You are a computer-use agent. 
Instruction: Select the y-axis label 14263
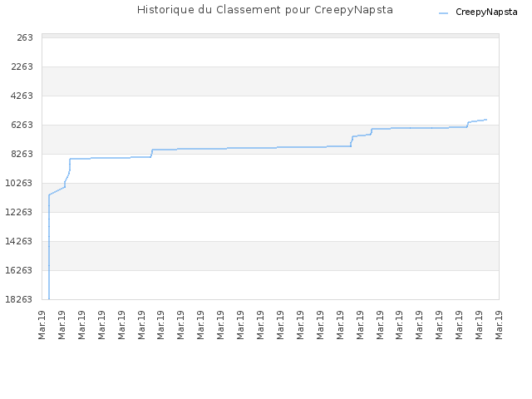coord(19,241)
